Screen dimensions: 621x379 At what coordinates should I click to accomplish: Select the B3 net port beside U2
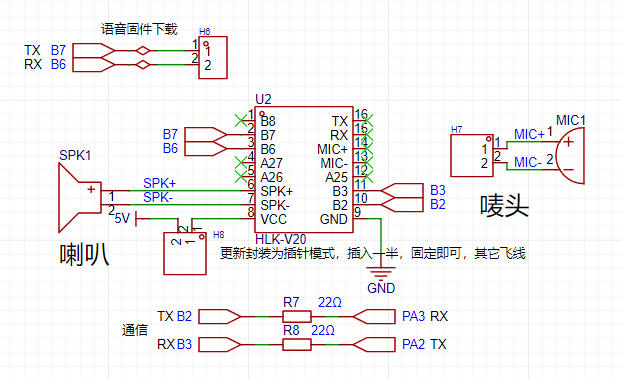point(402,190)
